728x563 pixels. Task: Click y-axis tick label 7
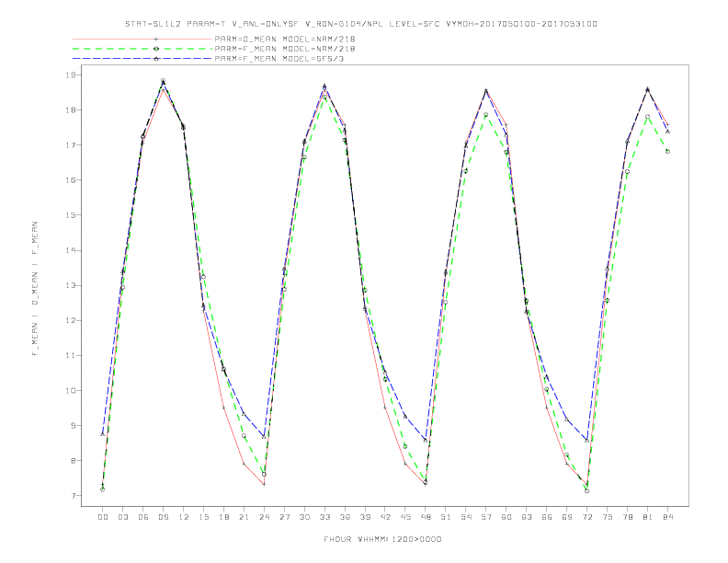[74, 496]
